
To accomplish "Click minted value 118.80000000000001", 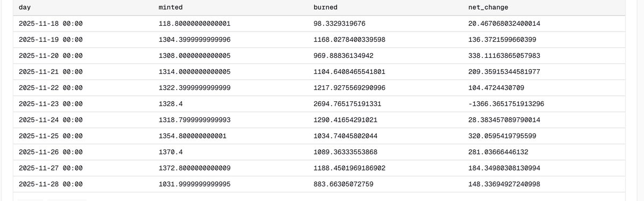I will click(195, 24).
